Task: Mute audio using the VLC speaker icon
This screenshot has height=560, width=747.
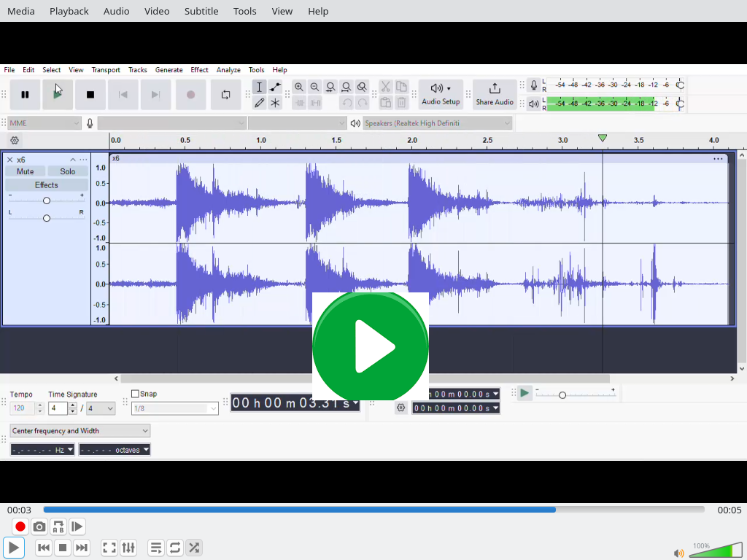Action: coord(679,553)
